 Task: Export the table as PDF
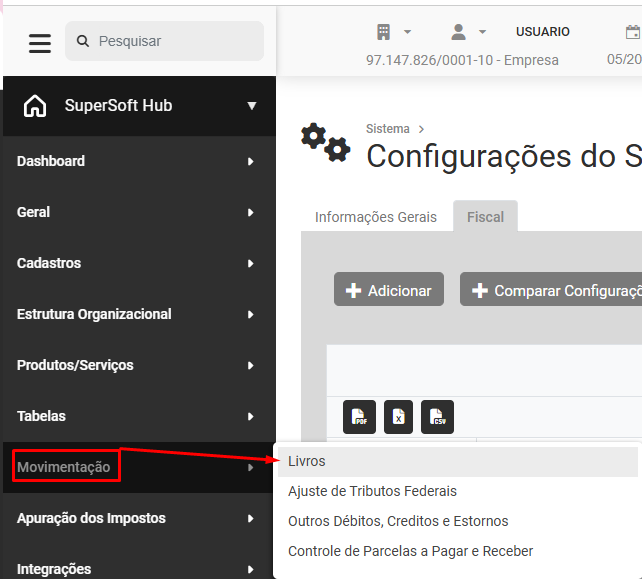359,417
